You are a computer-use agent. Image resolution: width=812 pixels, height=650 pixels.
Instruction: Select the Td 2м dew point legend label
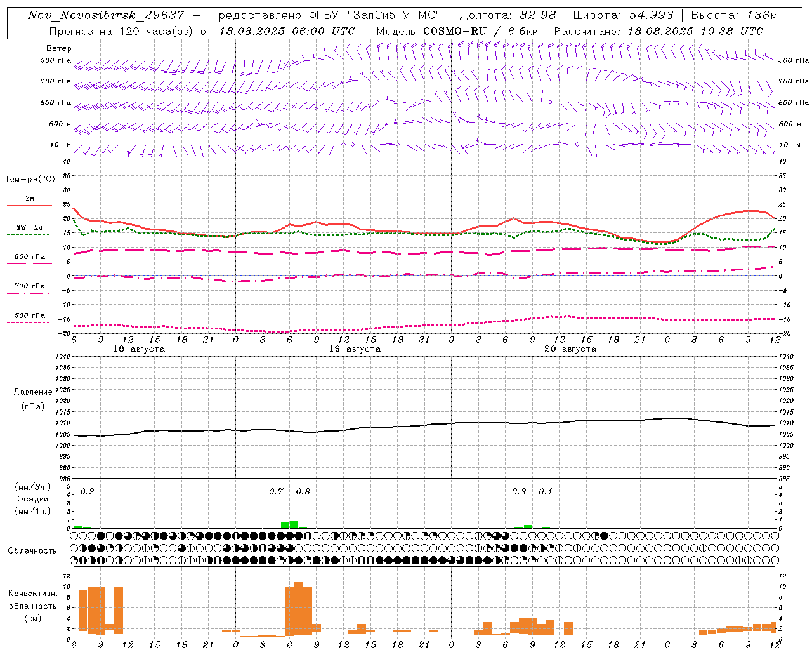tap(30, 227)
